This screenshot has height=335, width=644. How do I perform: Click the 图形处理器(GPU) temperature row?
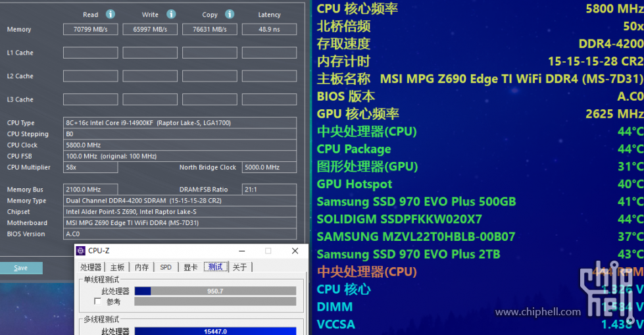click(480, 167)
